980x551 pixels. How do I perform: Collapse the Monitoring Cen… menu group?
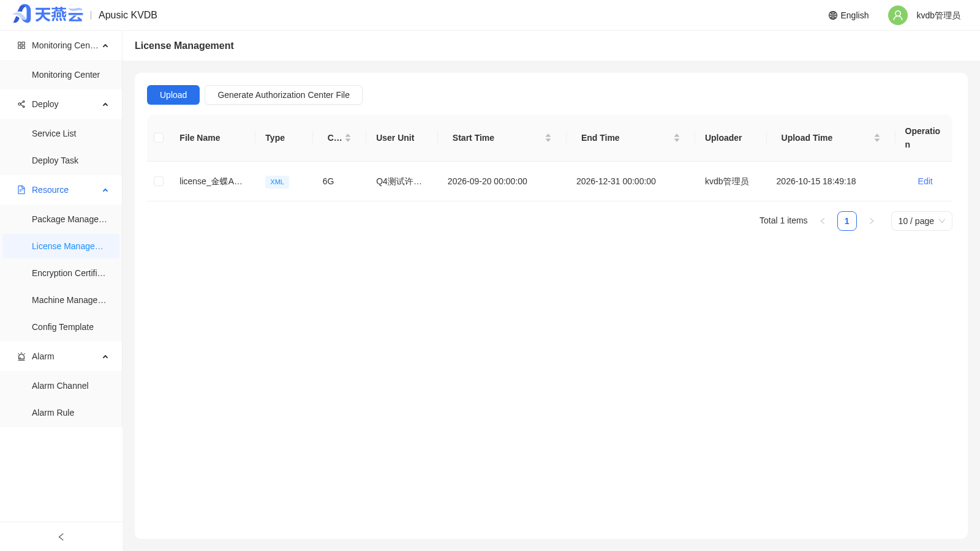coord(105,45)
